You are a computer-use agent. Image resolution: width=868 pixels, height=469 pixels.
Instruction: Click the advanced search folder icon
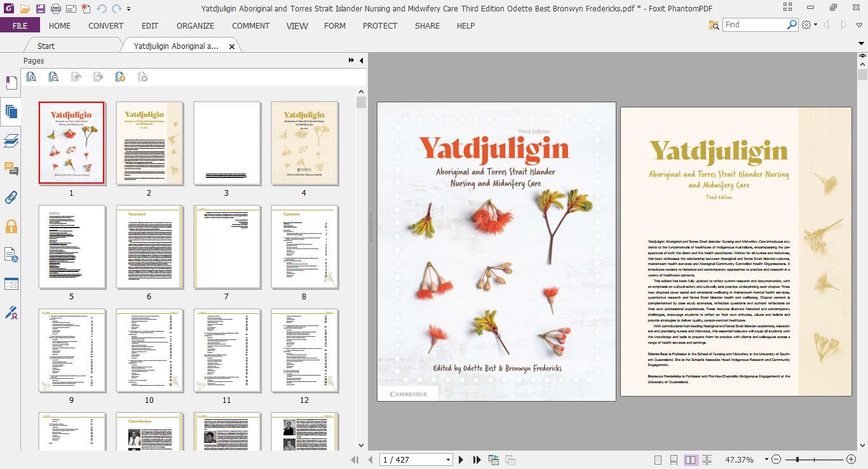coord(714,25)
